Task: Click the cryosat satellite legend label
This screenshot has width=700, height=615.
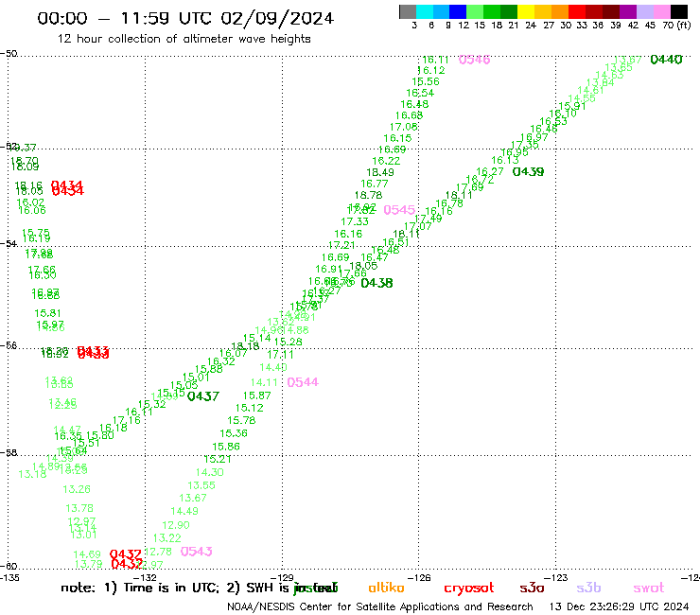Action: 469,589
